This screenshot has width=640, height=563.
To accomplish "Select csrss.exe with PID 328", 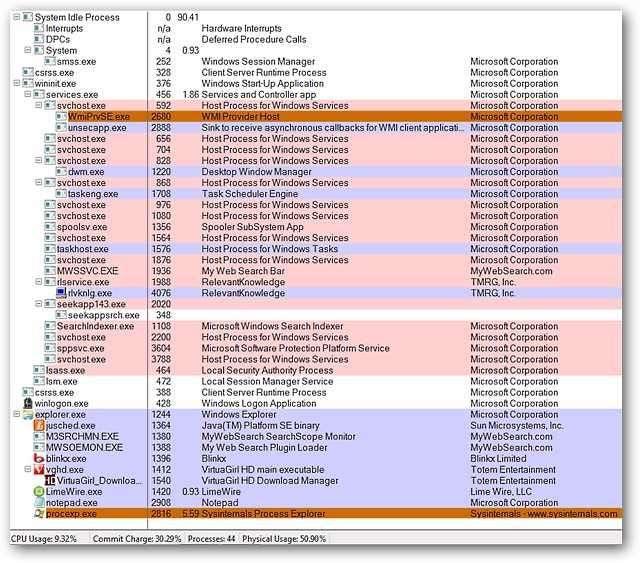I will pyautogui.click(x=316, y=72).
